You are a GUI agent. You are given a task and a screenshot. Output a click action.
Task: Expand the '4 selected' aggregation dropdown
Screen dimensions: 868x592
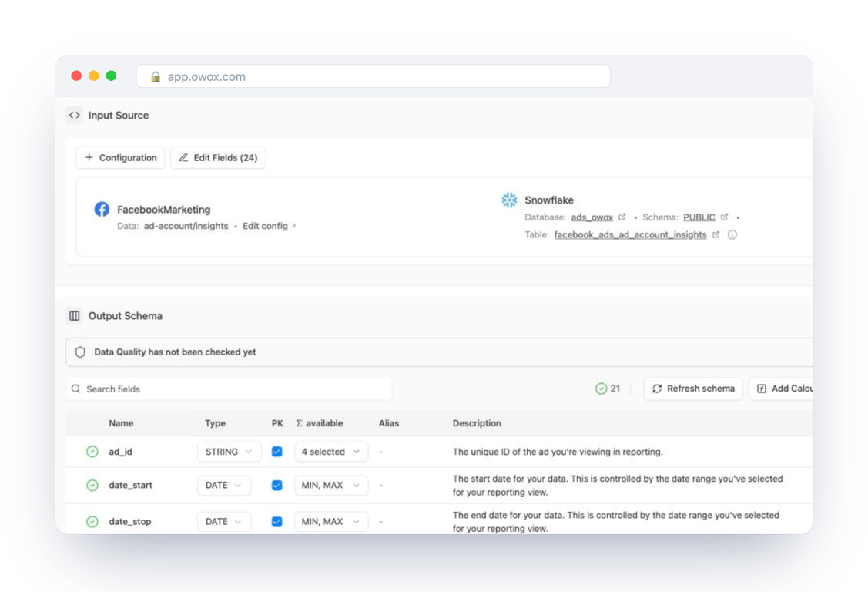click(x=331, y=452)
